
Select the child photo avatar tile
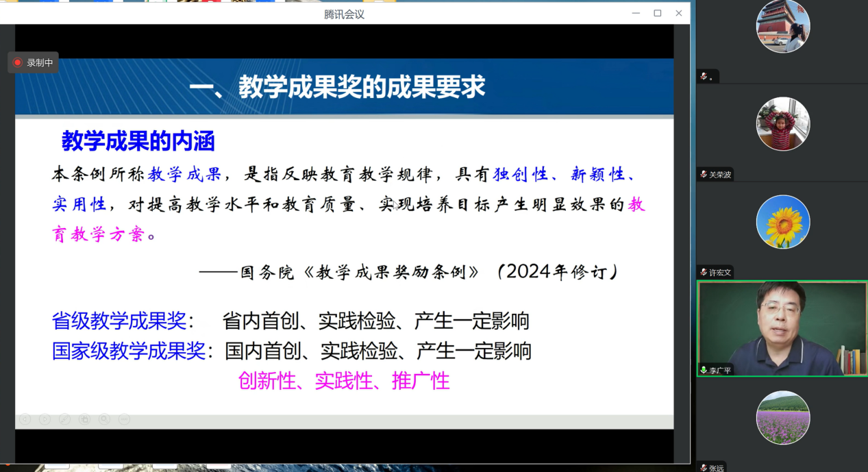[x=782, y=123]
